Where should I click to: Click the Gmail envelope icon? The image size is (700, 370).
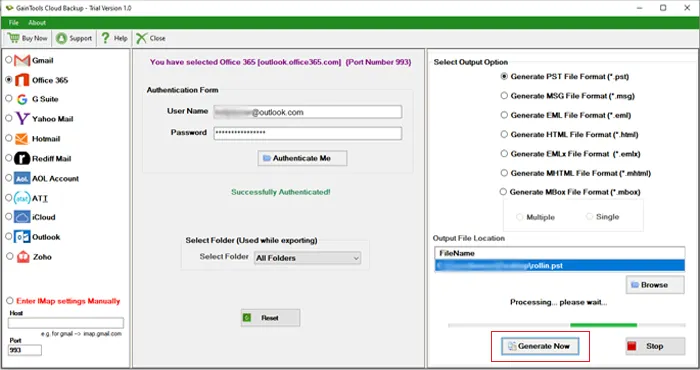(22, 60)
